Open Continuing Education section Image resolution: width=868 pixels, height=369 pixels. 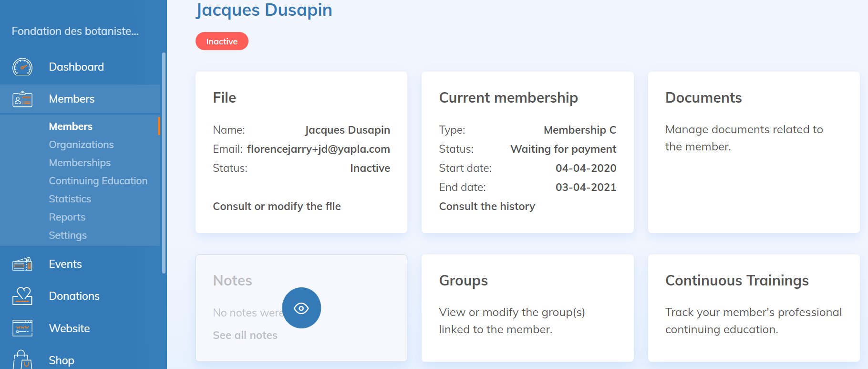click(x=98, y=181)
